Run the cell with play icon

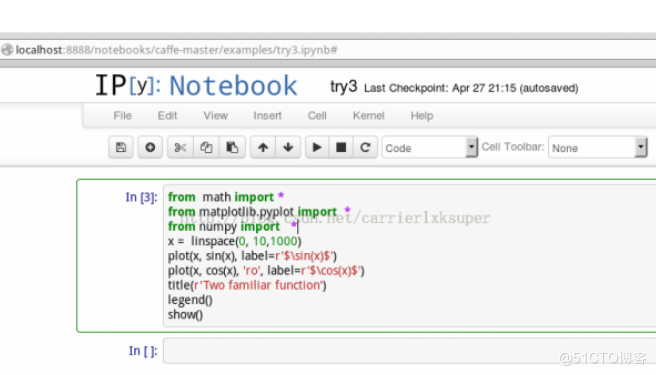point(317,147)
